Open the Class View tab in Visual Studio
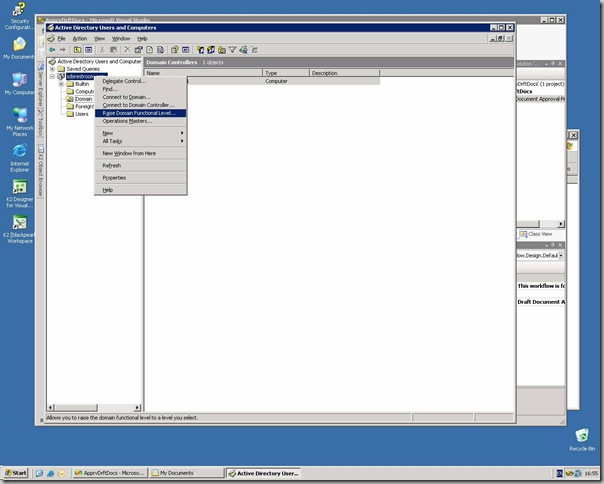 point(536,234)
